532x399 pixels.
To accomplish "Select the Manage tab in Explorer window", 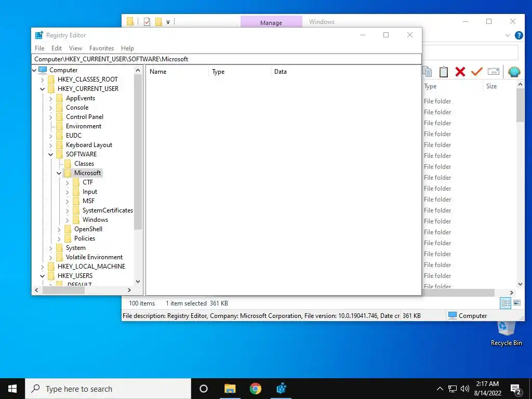I will click(271, 22).
